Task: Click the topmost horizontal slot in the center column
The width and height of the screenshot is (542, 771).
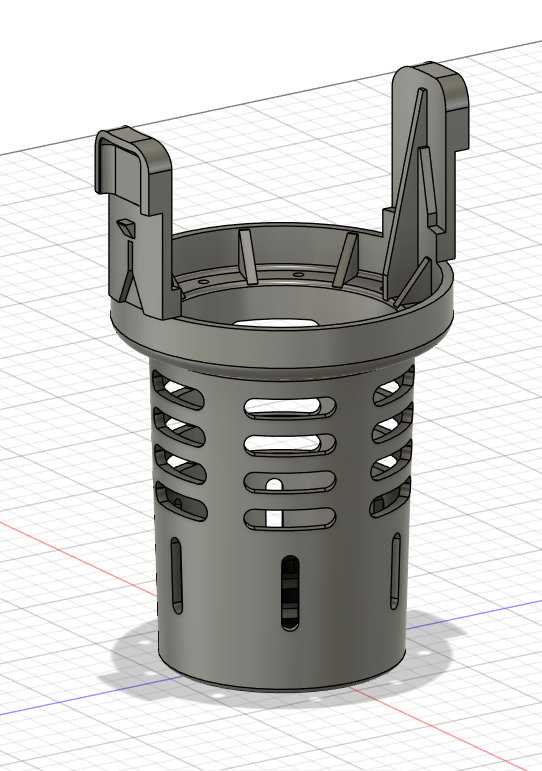Action: tap(290, 408)
